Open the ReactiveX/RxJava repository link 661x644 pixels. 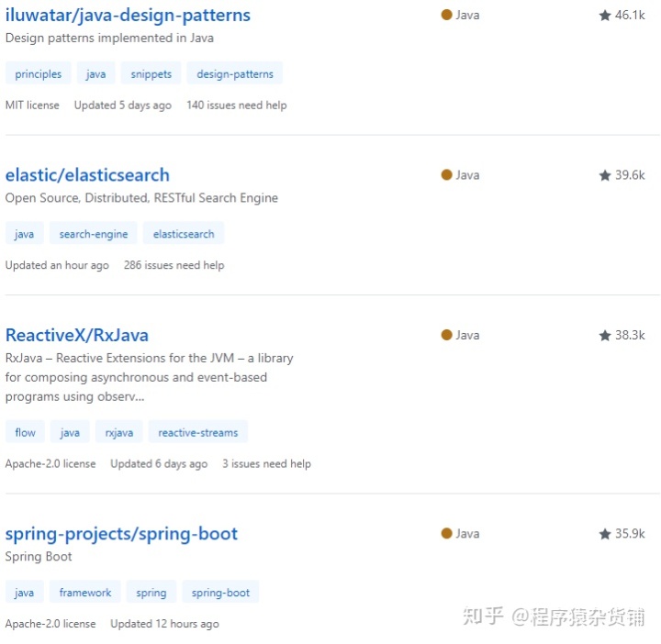tap(77, 335)
